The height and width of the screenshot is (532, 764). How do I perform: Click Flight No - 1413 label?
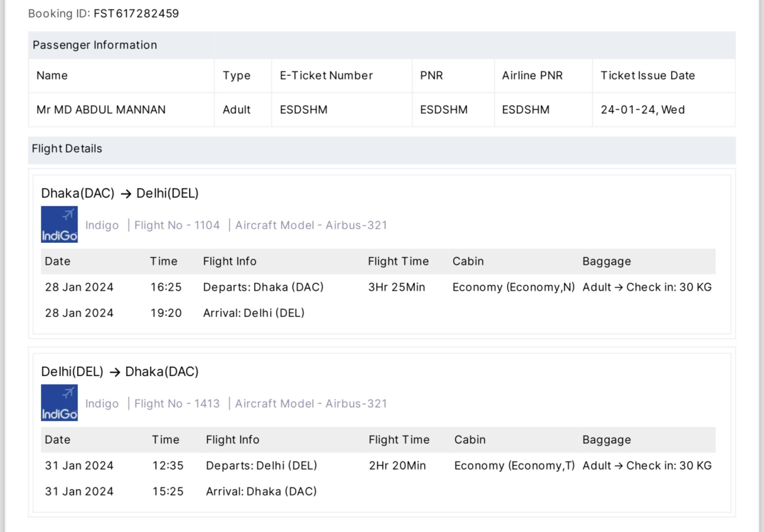coord(177,403)
